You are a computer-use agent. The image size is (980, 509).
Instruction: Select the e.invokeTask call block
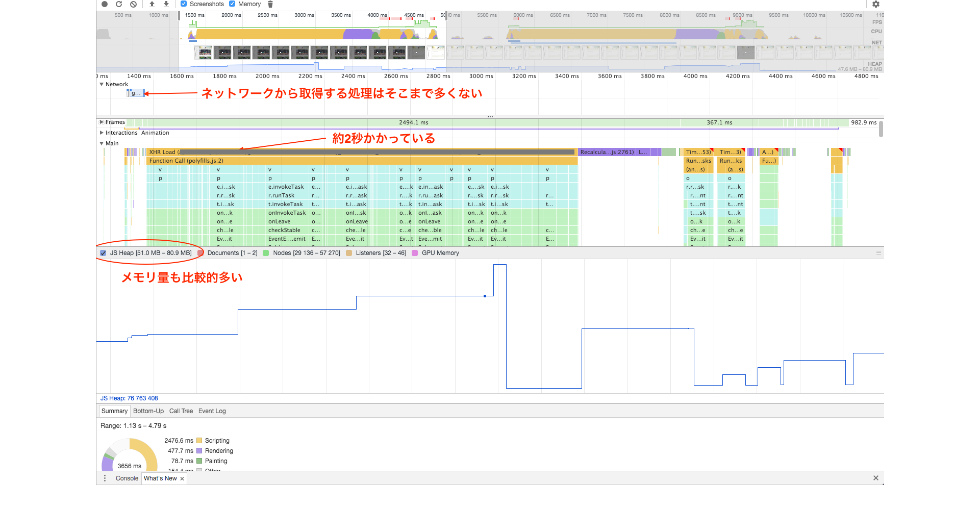point(287,187)
